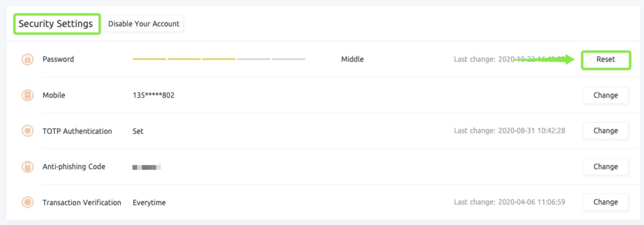Click the Everytime verification value
Screen dimensions: 644x225
coord(149,202)
